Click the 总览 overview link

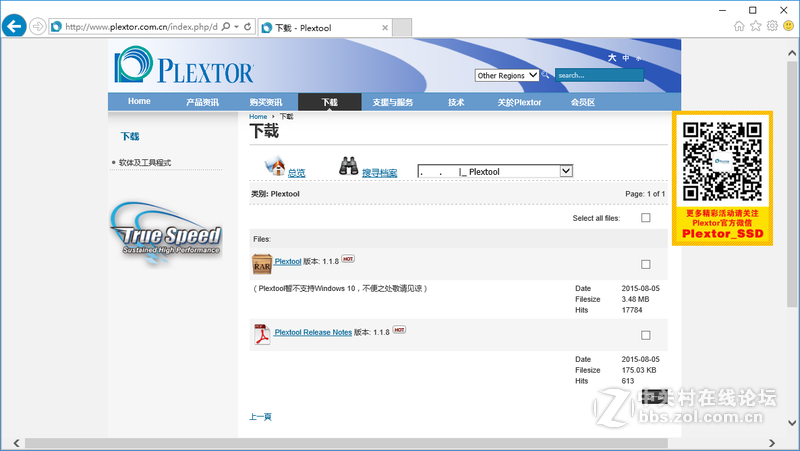click(296, 173)
